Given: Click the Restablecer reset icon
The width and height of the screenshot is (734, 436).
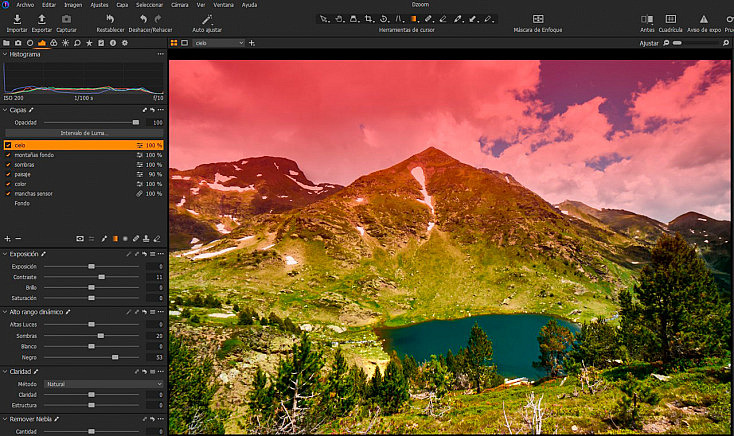Looking at the screenshot, I should [110, 19].
